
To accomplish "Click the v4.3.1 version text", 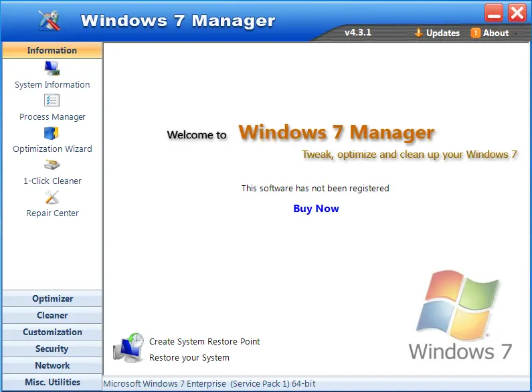I will tap(358, 33).
